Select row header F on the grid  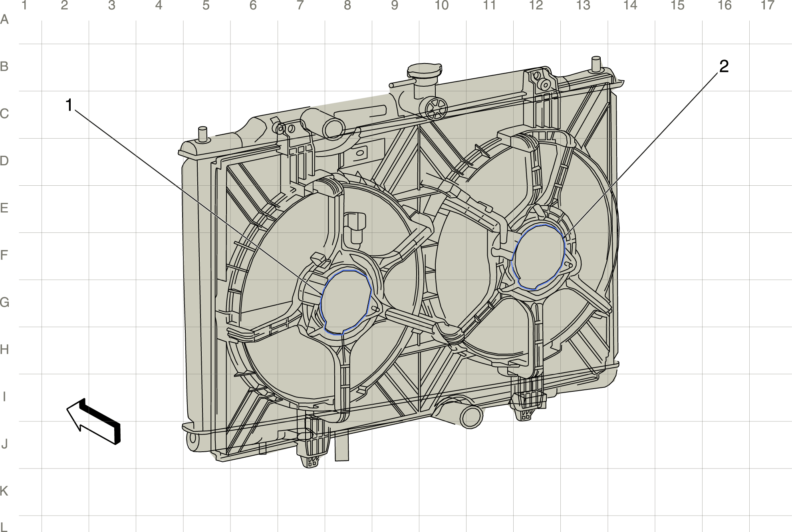[4, 255]
